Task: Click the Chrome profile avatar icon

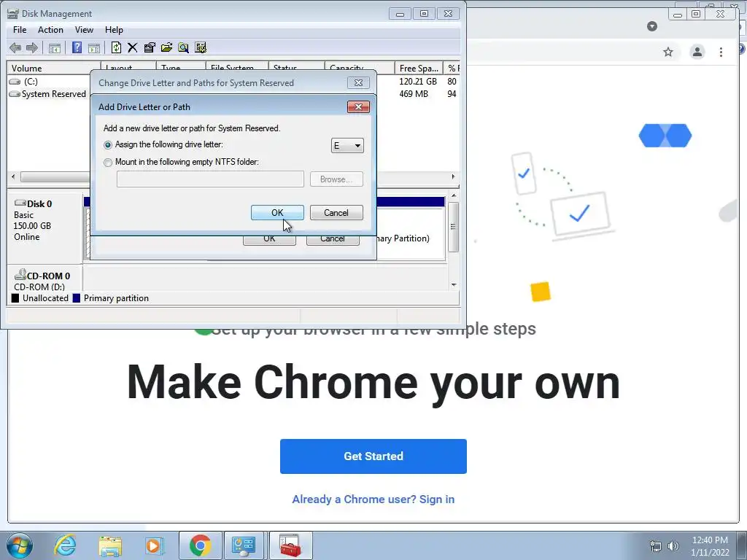Action: (697, 52)
